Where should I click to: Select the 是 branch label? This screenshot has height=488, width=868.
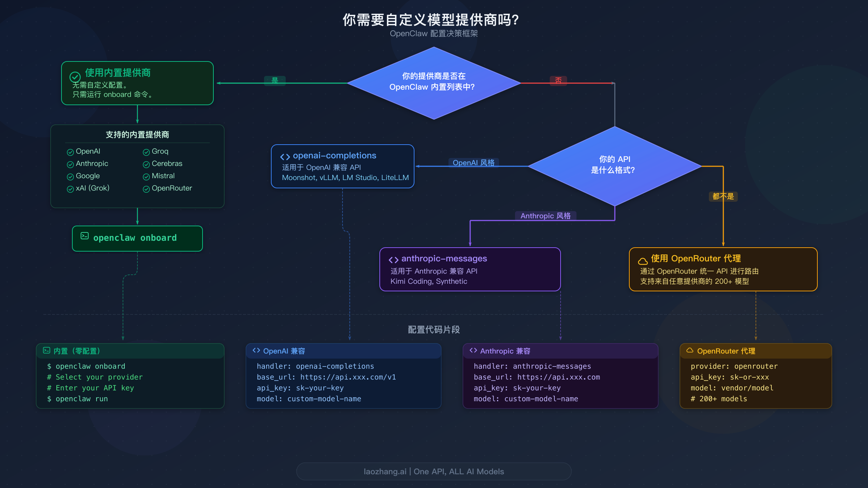(275, 81)
